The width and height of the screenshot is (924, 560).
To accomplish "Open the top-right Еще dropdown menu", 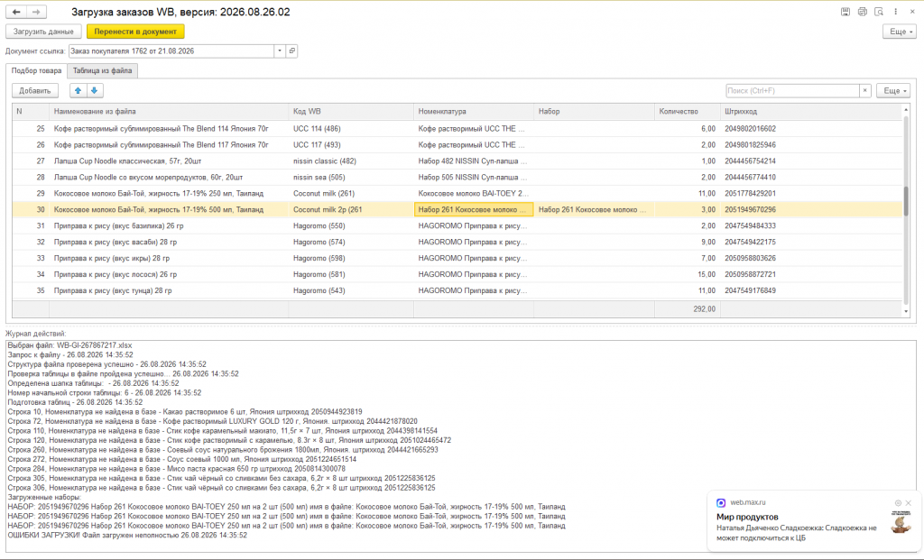I will (900, 32).
